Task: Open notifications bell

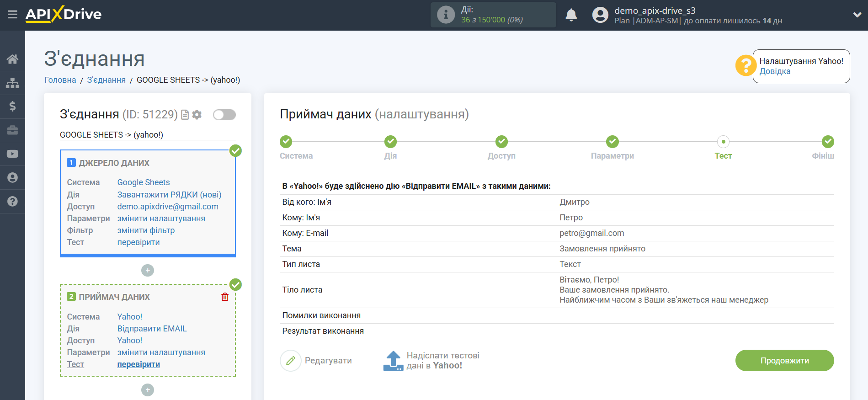Action: coord(571,15)
